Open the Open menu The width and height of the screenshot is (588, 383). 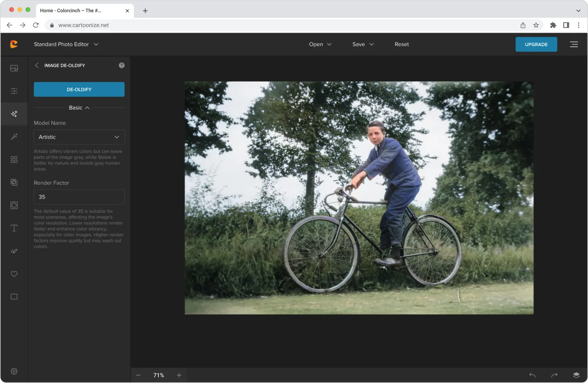(320, 44)
